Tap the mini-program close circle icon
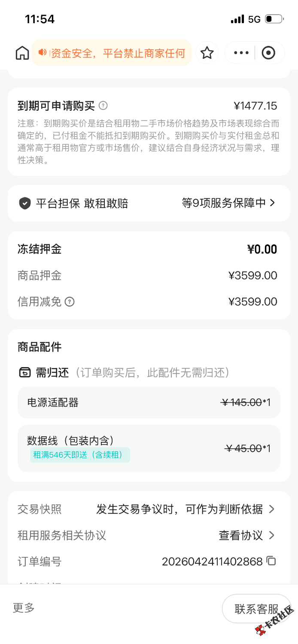This screenshot has height=644, width=298. click(x=268, y=53)
